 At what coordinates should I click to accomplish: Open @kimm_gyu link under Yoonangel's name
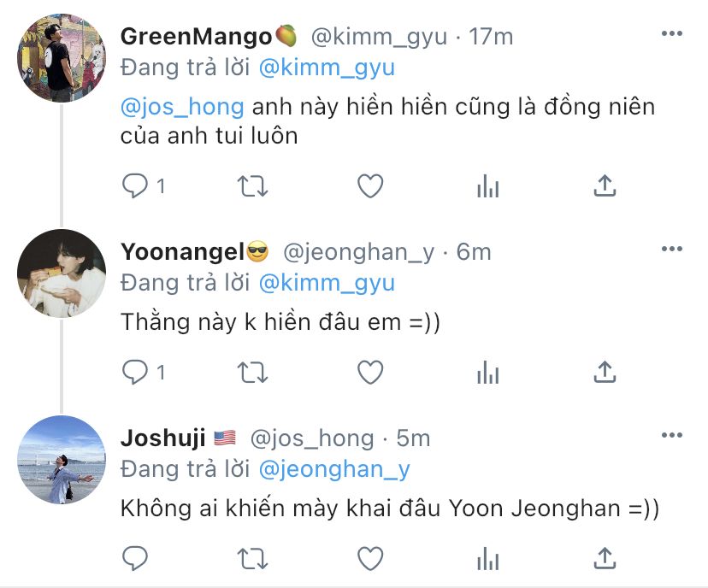pos(327,284)
